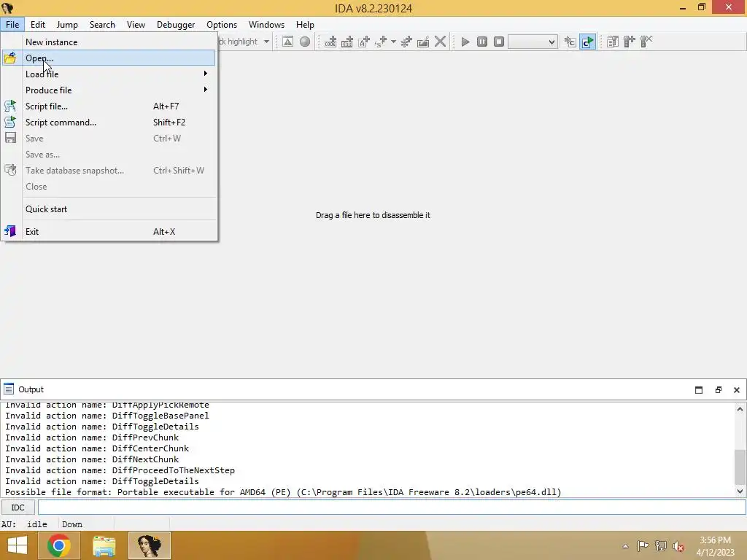747x560 pixels.
Task: Click the rename/edit toolbar icon
Action: (x=423, y=42)
